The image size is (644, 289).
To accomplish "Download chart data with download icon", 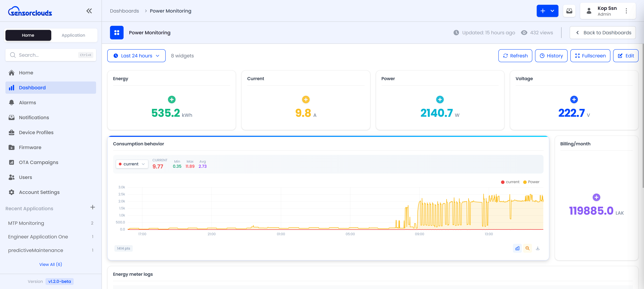I will pos(538,248).
